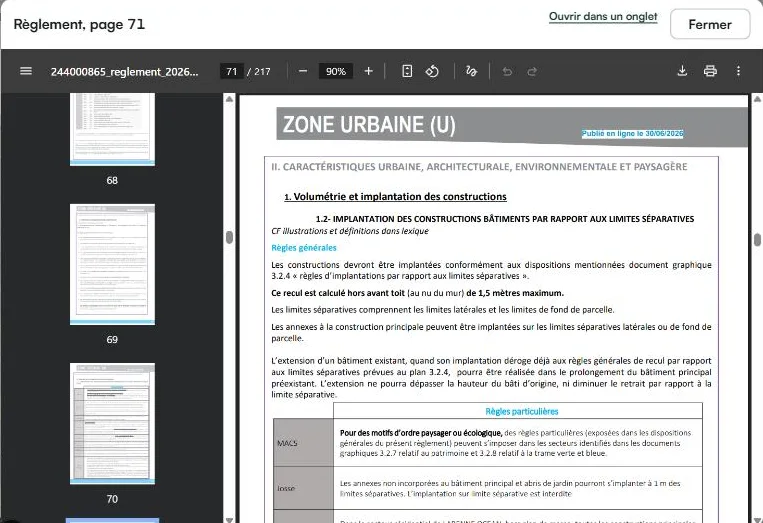
Task: Click the thumbnail panel scroll down arrow
Action: coord(229,519)
